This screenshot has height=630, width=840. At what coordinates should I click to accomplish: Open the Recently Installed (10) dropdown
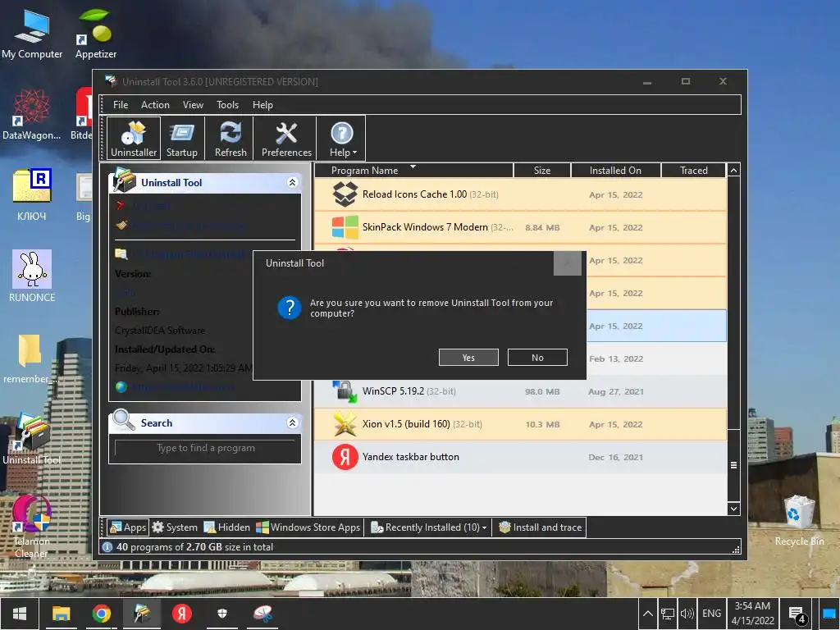click(428, 527)
